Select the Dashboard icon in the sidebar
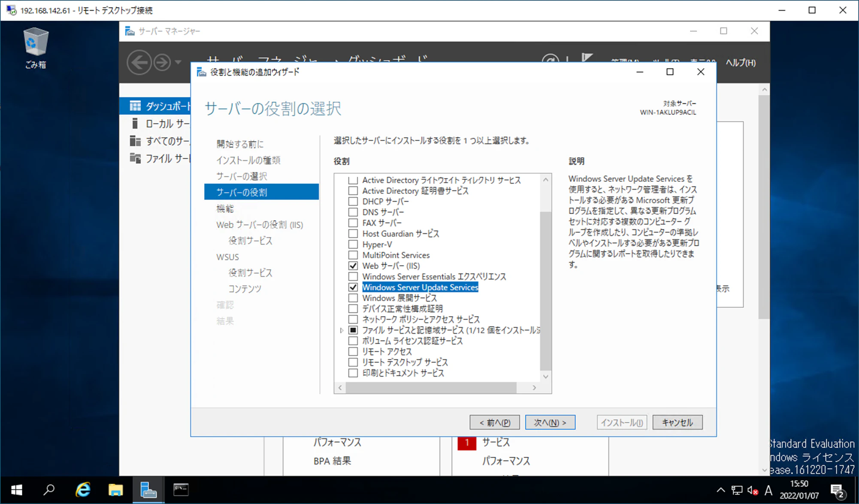This screenshot has width=859, height=504. 135,106
